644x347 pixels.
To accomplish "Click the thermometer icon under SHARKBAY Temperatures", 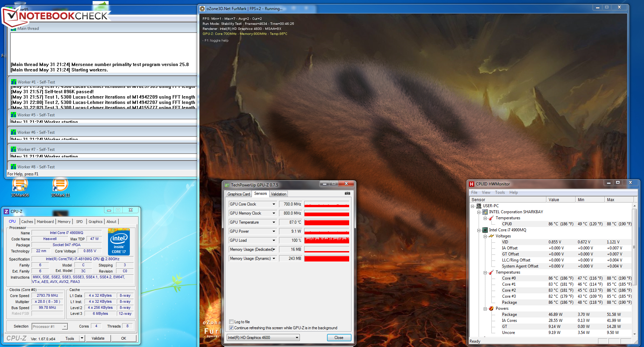I will (491, 218).
